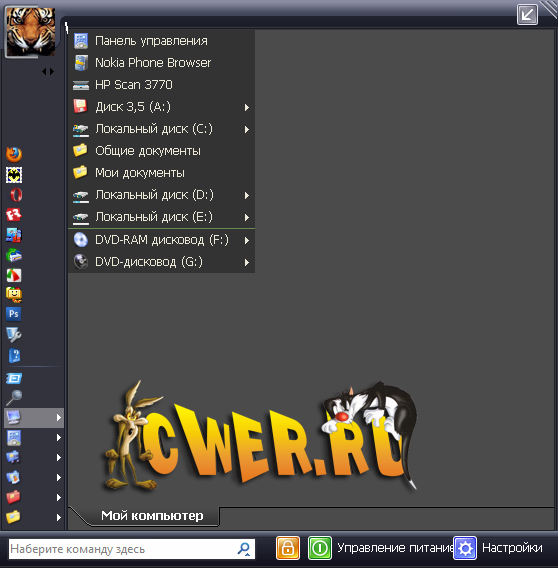Expand the blue pictures folder sidebar row
The height and width of the screenshot is (568, 558).
pos(34,477)
